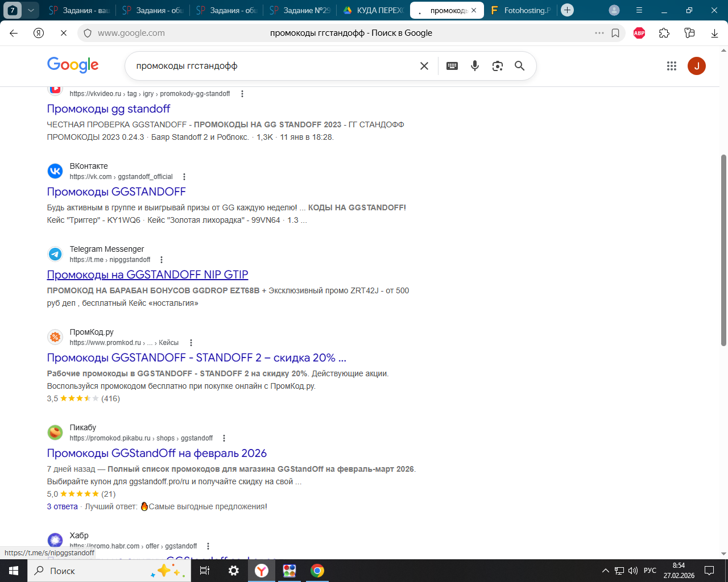
Task: Open more options for promokod.pikabu.ru result
Action: 224,438
